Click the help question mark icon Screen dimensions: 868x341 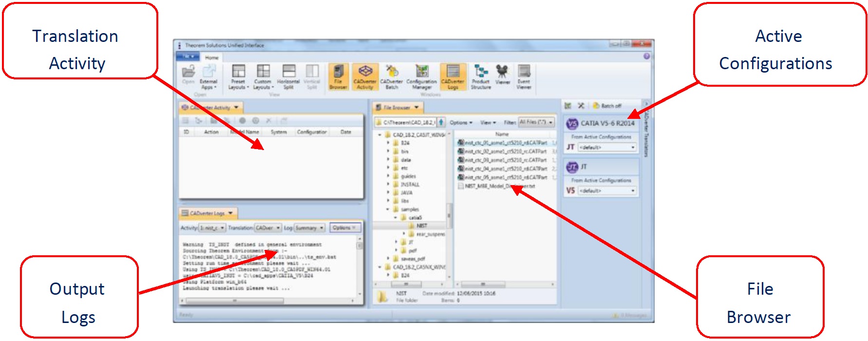[x=646, y=57]
